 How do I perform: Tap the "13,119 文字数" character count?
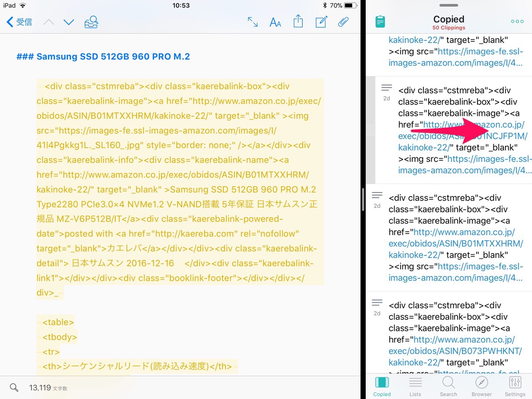tap(48, 388)
